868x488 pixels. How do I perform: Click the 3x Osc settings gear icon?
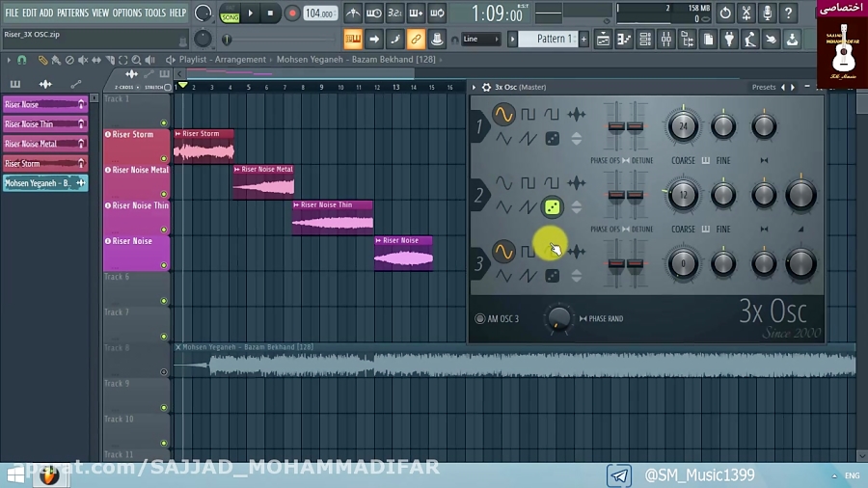[486, 87]
